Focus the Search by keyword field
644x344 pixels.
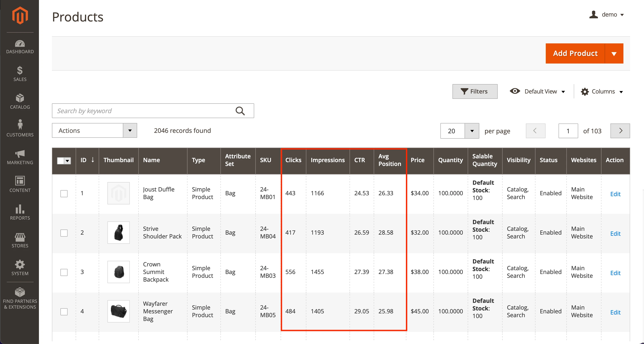tap(153, 111)
